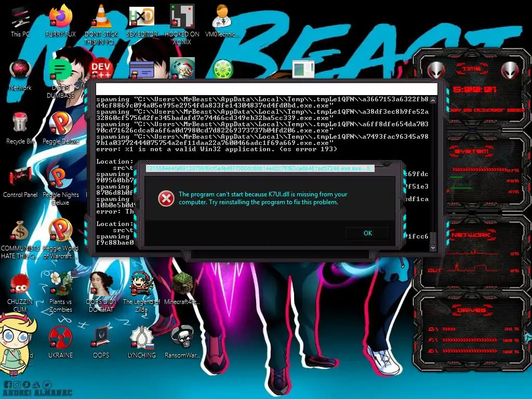This screenshot has height=399, width=532.
Task: Select the blue card icon beside Dev C++
Action: (x=142, y=70)
